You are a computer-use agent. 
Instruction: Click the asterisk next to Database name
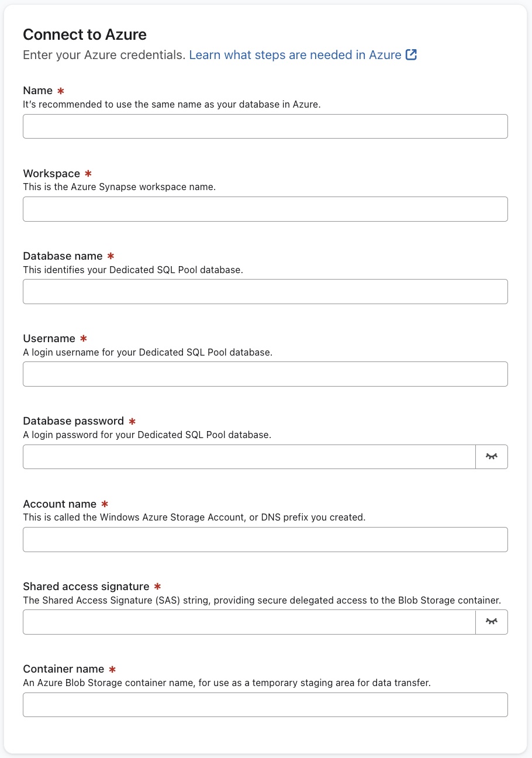tap(110, 255)
